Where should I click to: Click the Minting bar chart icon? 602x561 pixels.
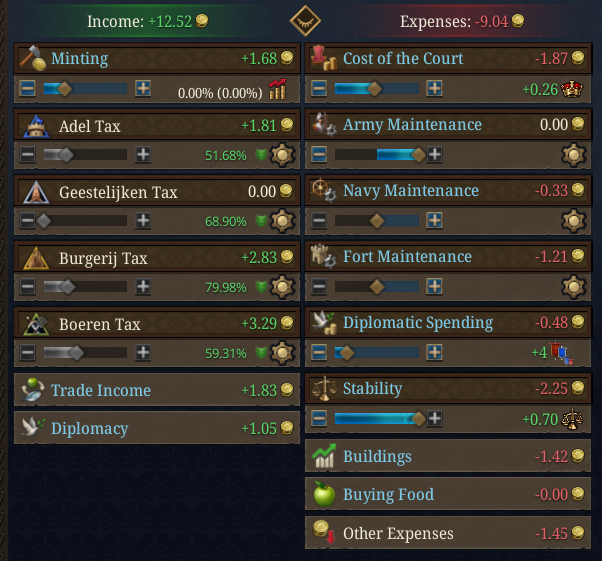pyautogui.click(x=277, y=90)
